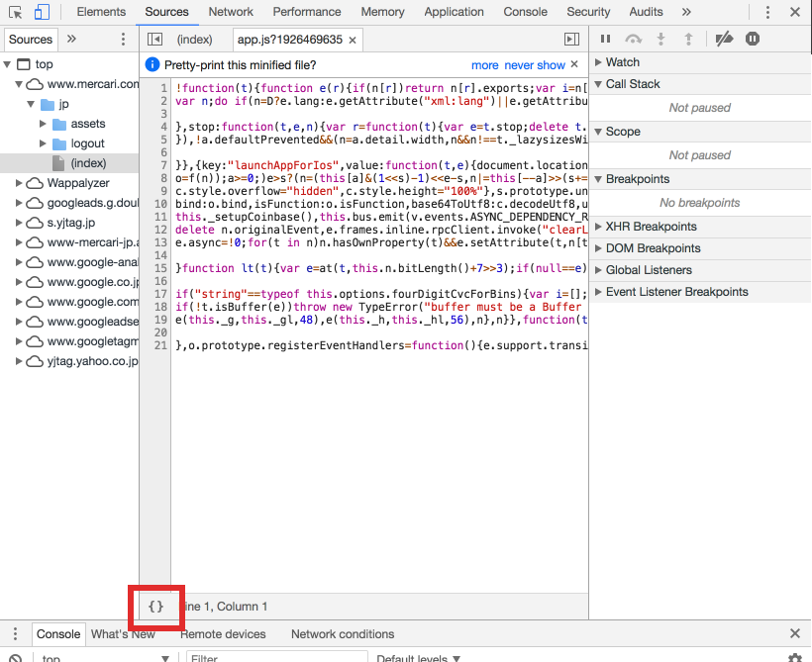The image size is (812, 662).
Task: Expand the XHR Breakpoints section
Action: 599,227
